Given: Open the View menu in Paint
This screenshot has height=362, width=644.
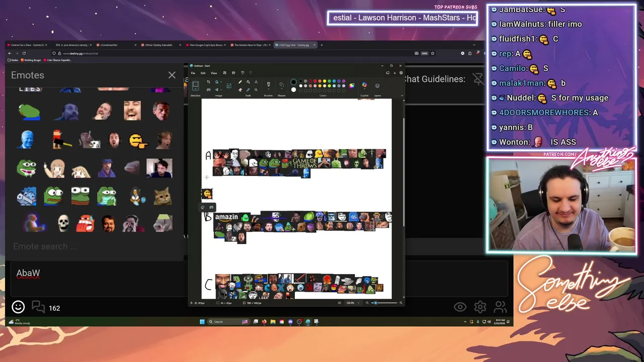Looking at the screenshot, I should (x=214, y=73).
